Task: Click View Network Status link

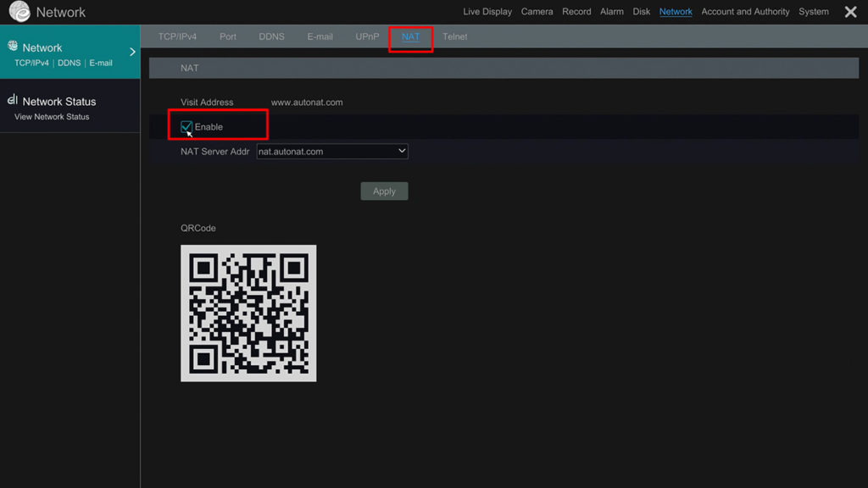Action: click(52, 117)
